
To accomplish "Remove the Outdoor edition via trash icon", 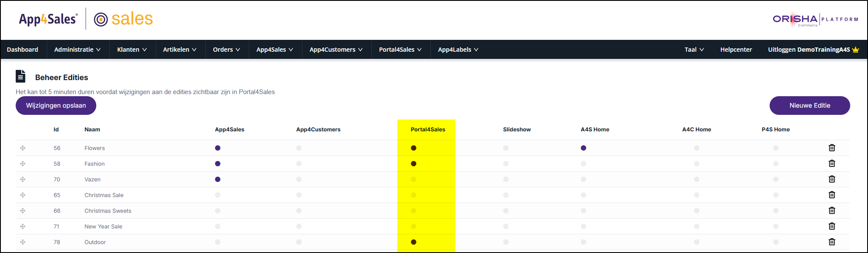I will pyautogui.click(x=832, y=242).
